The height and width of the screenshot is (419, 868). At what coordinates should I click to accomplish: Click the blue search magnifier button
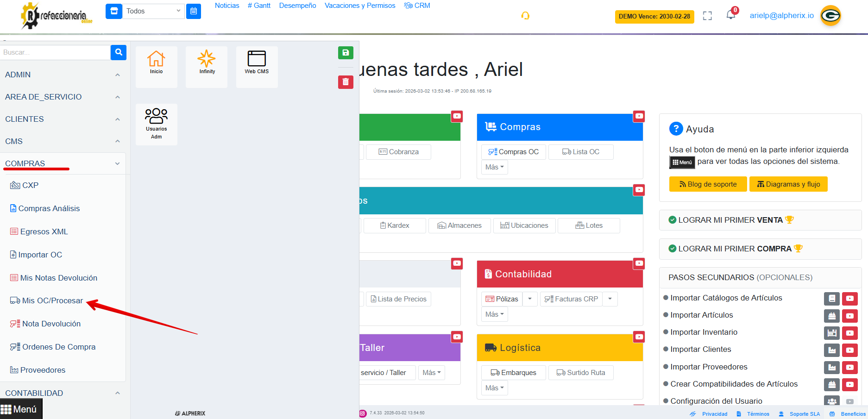coord(119,52)
